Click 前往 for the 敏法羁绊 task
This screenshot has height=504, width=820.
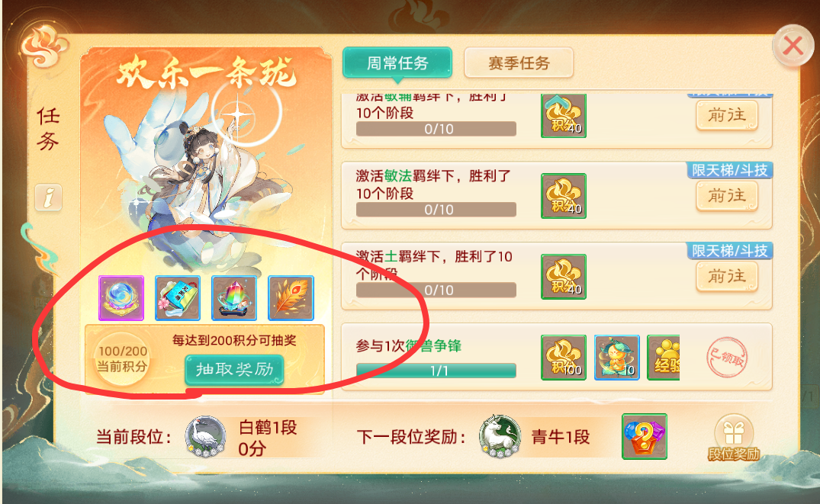(x=727, y=196)
